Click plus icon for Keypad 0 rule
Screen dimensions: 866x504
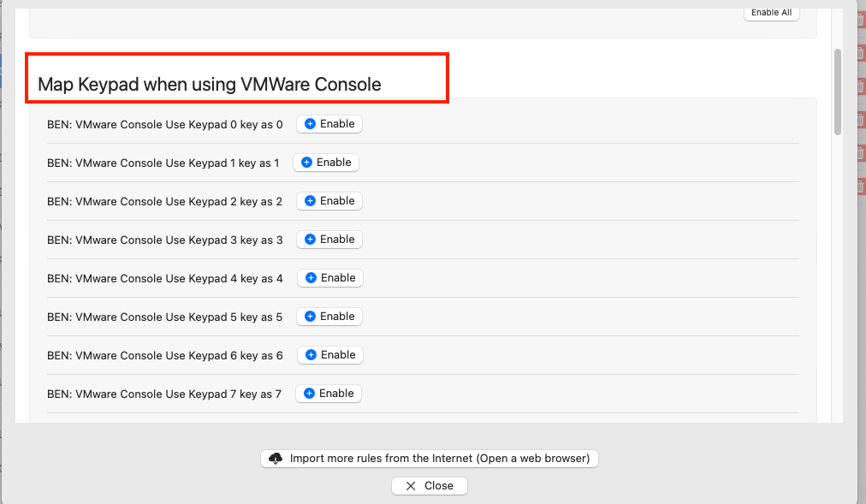click(x=310, y=124)
